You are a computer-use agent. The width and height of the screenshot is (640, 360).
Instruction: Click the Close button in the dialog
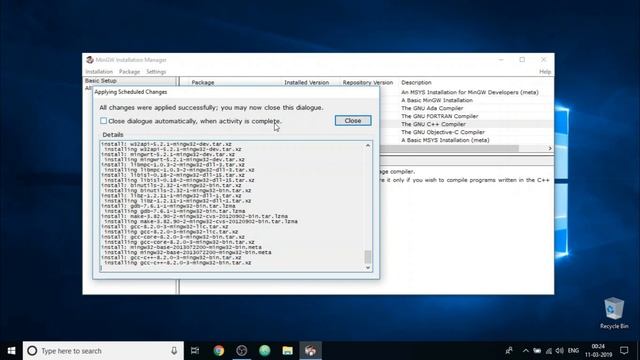coord(353,120)
